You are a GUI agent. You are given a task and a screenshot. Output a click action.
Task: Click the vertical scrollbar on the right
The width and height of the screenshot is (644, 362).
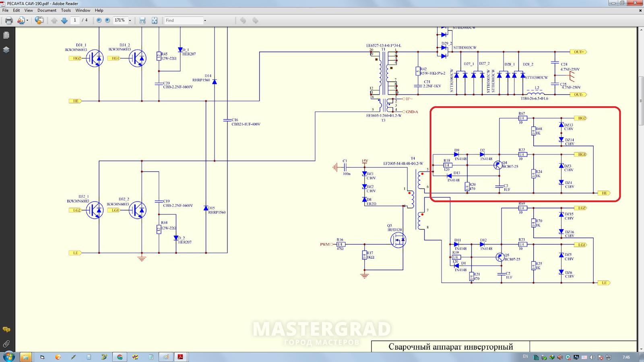point(641,101)
